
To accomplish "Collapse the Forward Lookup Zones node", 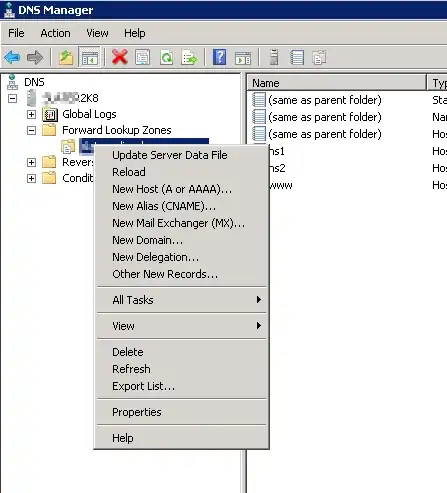I will click(x=31, y=130).
